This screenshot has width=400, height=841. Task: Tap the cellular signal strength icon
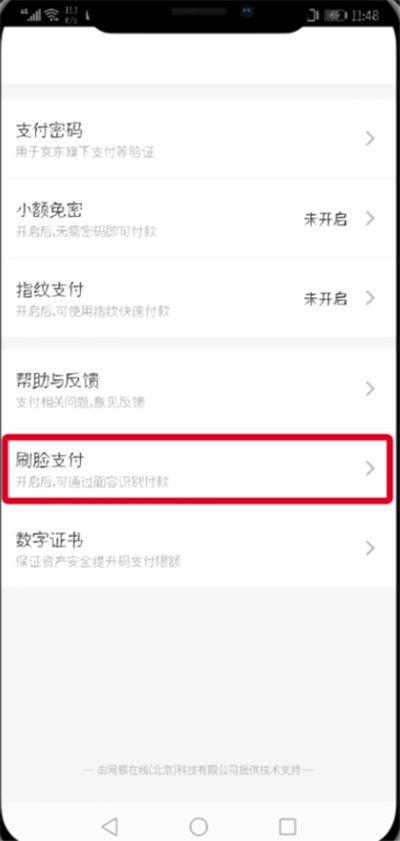pos(33,15)
